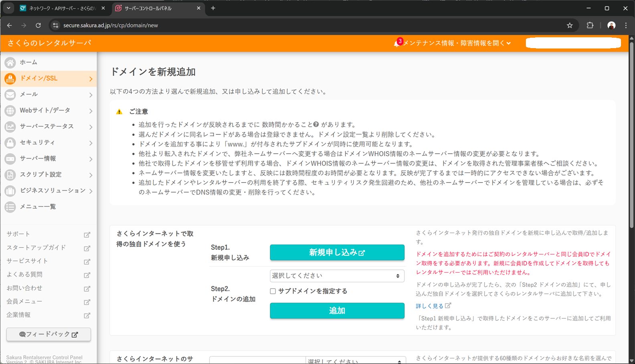
Task: Open the browser extensions puzzle icon
Action: 590,25
